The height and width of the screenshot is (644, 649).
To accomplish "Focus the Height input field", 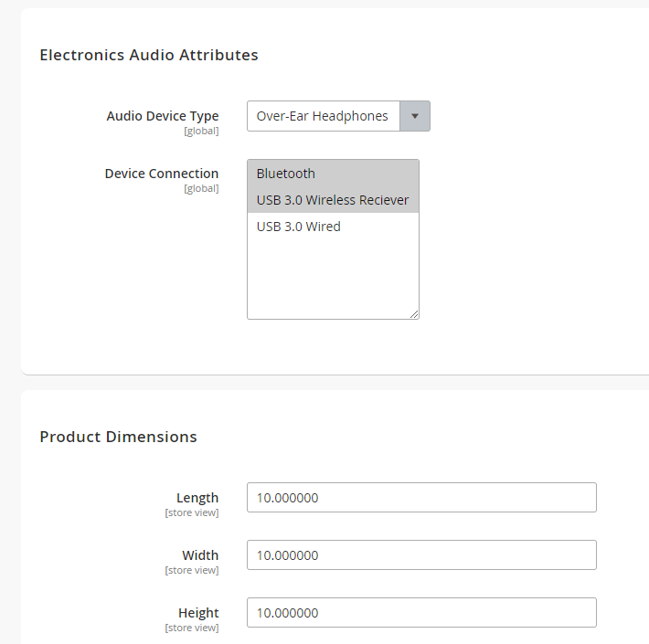I will point(421,613).
